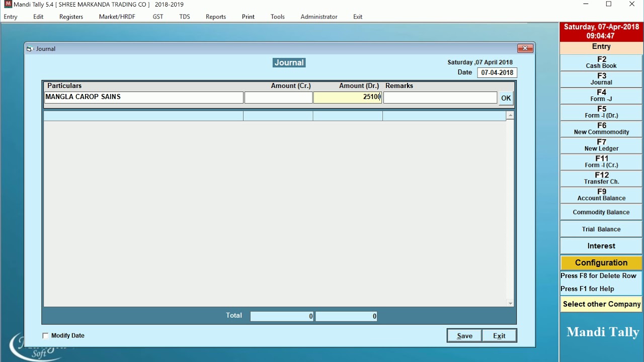
Task: Open F2 Cash Book
Action: pyautogui.click(x=601, y=63)
